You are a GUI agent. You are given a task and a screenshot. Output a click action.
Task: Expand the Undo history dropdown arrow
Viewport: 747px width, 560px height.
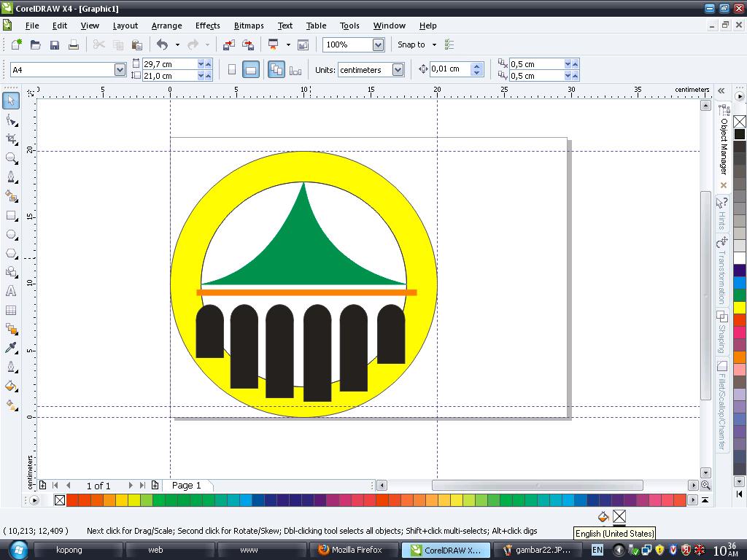177,44
